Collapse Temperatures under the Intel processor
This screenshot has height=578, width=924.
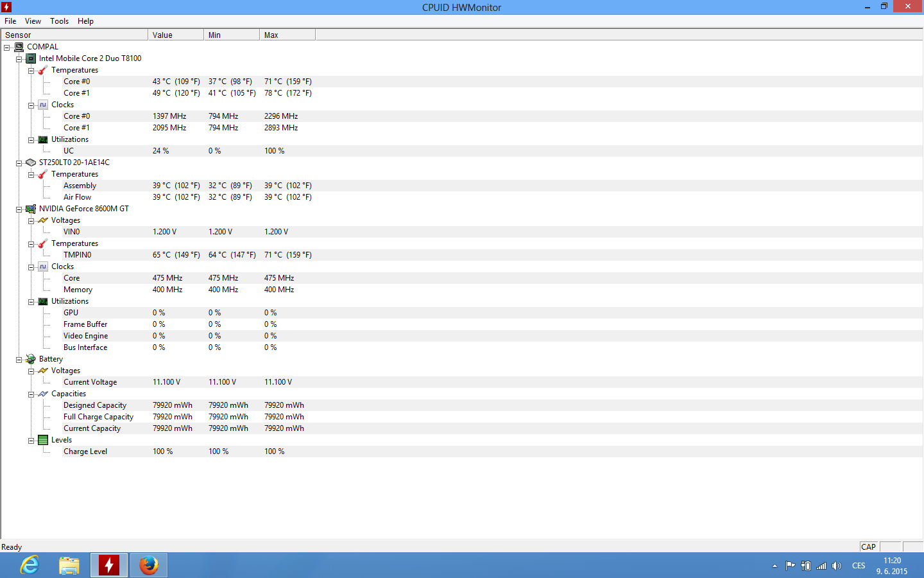pyautogui.click(x=31, y=71)
